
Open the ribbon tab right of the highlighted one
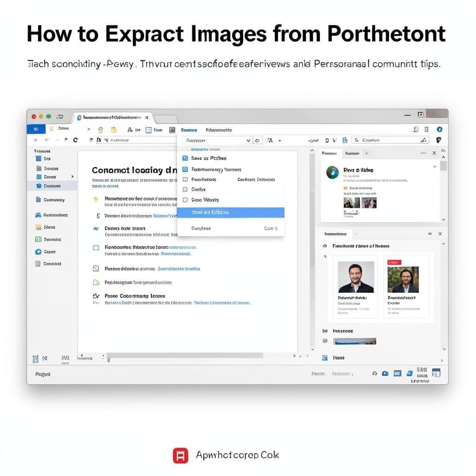218,130
